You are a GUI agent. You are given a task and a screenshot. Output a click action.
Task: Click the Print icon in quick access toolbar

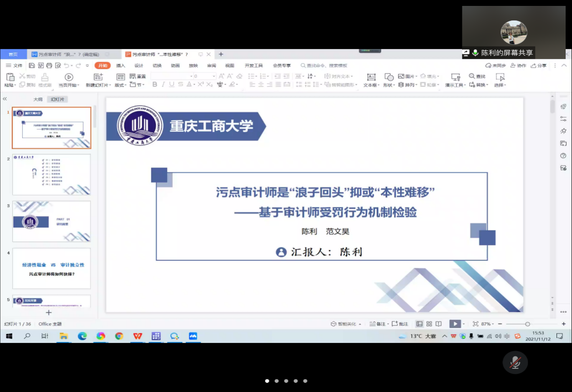[x=49, y=65]
